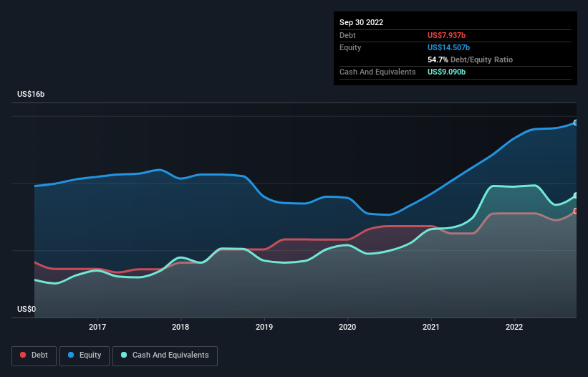Click the blue Equity legend dot
The image size is (588, 377).
pos(71,355)
